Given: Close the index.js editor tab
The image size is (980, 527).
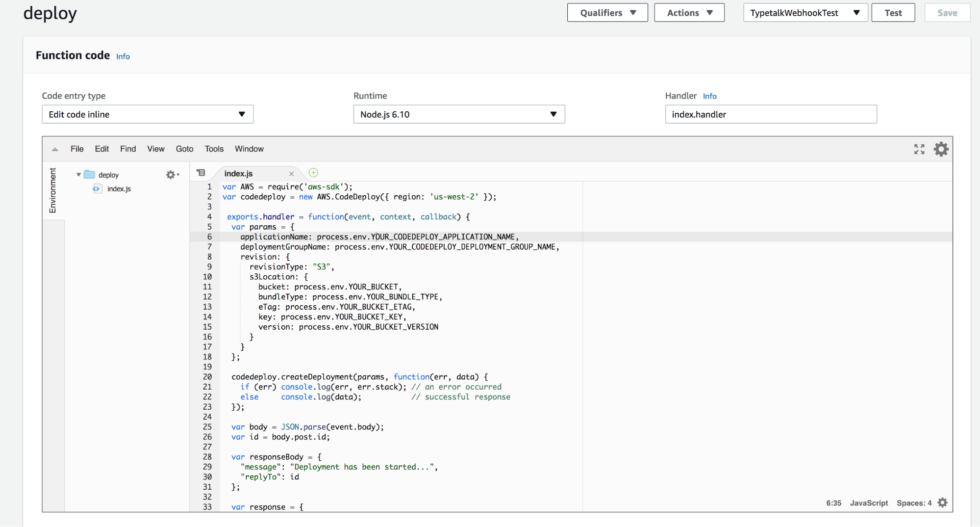Looking at the screenshot, I should tap(291, 174).
